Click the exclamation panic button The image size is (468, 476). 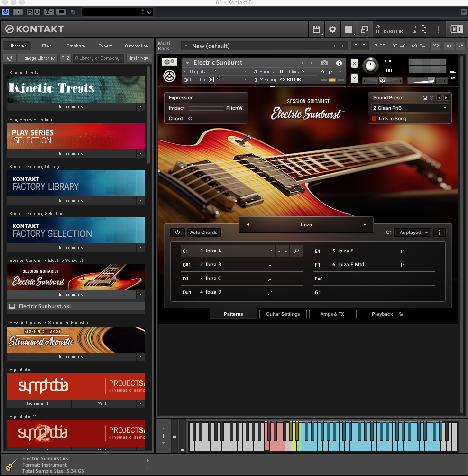click(438, 29)
